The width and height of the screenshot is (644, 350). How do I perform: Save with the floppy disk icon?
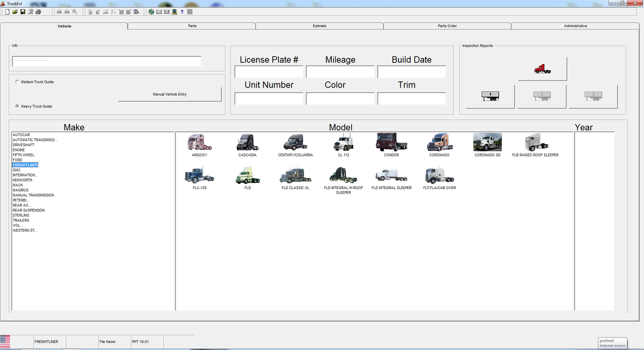23,12
